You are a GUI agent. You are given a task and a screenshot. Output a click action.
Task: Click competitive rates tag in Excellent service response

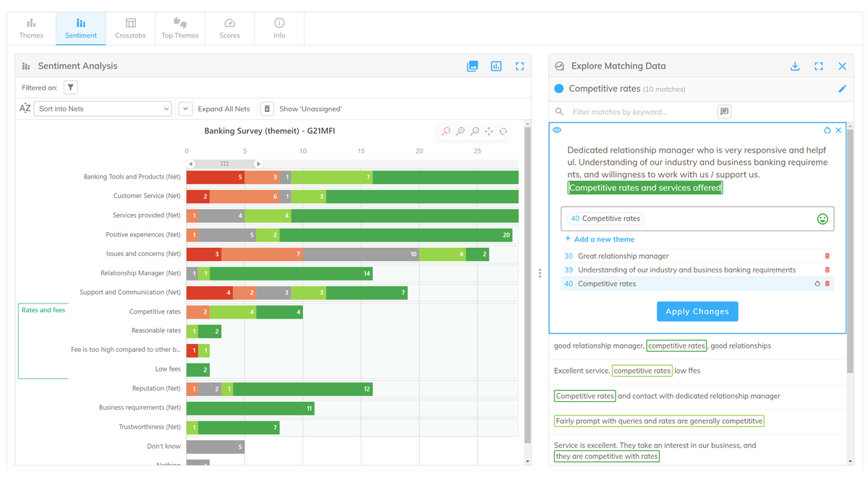tap(642, 371)
